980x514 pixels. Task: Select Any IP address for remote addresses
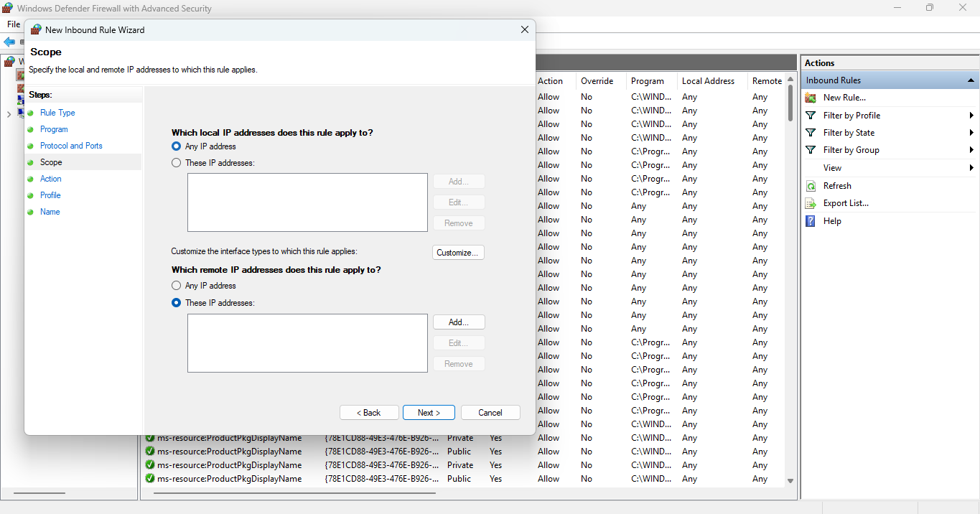pyautogui.click(x=177, y=286)
